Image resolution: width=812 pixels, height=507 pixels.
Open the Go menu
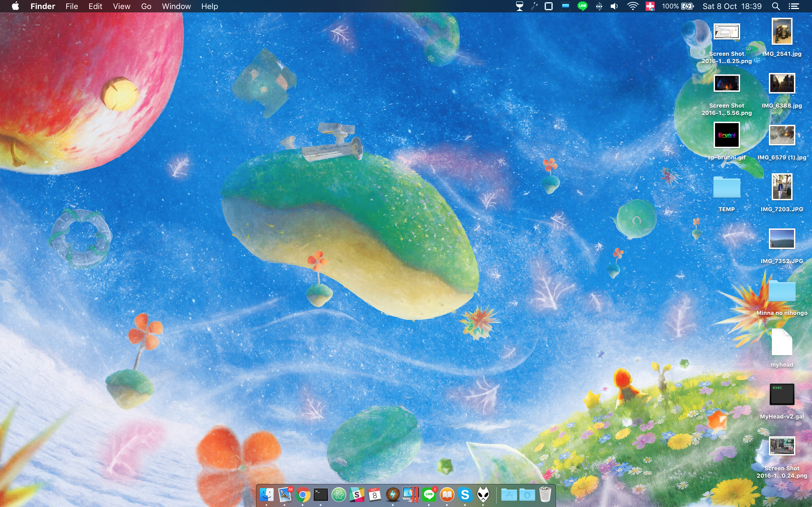click(146, 6)
